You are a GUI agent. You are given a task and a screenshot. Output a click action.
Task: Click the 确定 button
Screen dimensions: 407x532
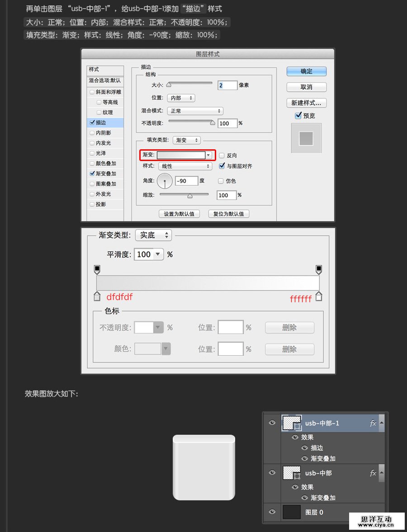pyautogui.click(x=306, y=71)
